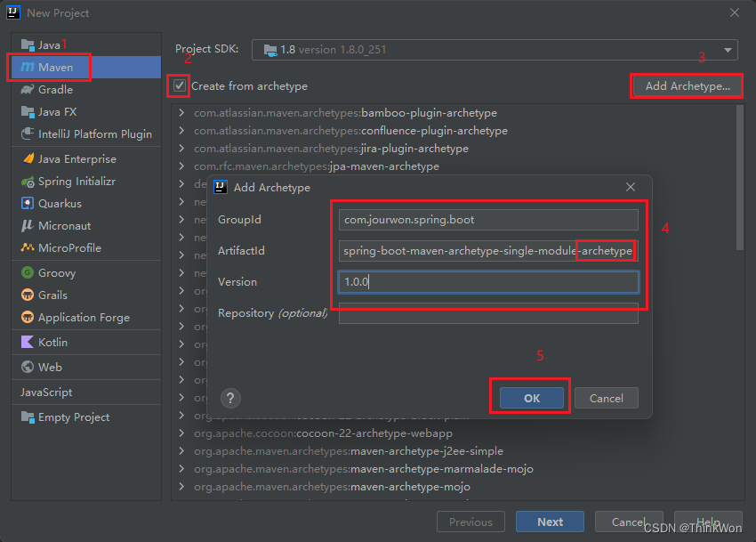This screenshot has height=542, width=756.
Task: Select maven-archetype-marmalade-mojo row text
Action: coord(442,469)
